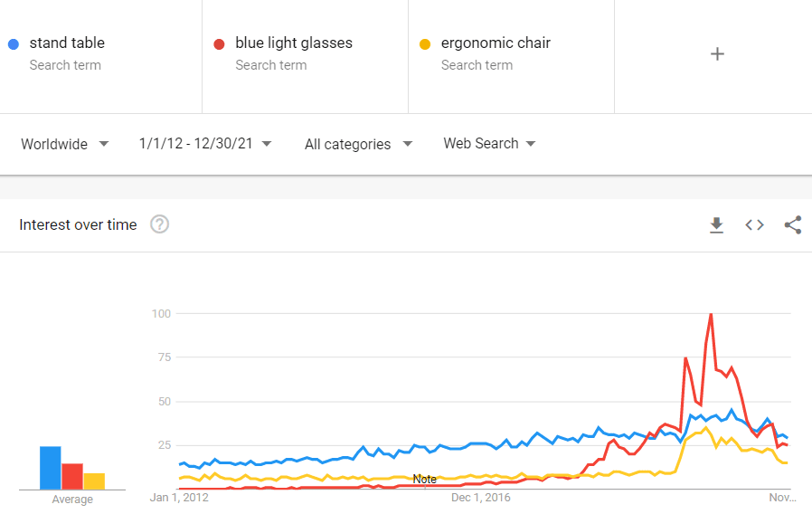Share the Interest over time chart
The width and height of the screenshot is (812, 514).
click(793, 224)
